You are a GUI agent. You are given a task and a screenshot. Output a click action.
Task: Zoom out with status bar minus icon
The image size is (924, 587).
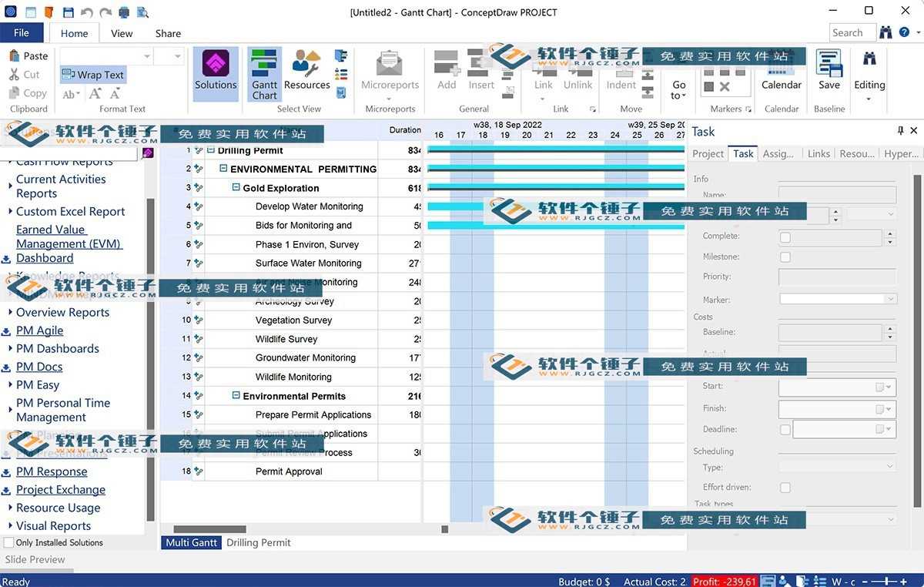pos(866,581)
